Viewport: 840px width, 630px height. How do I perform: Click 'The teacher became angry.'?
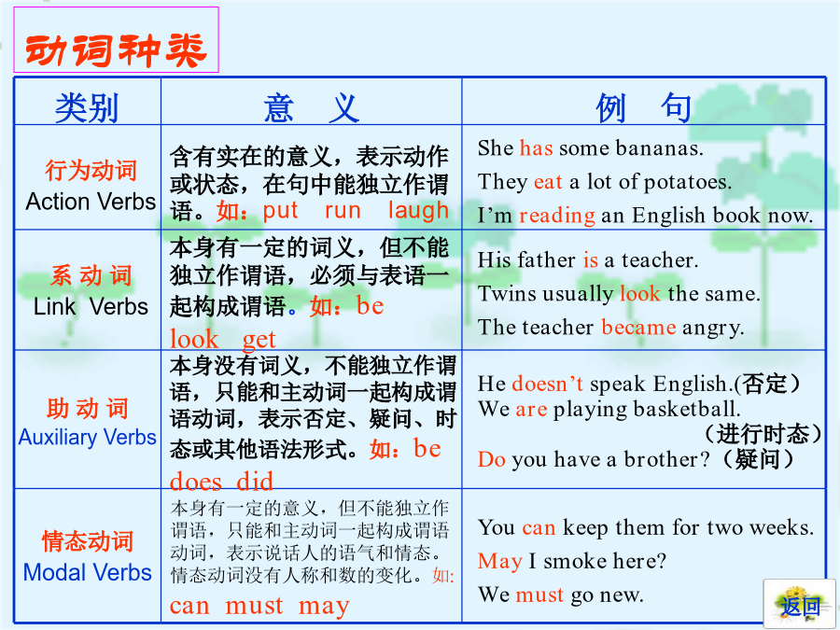(610, 327)
